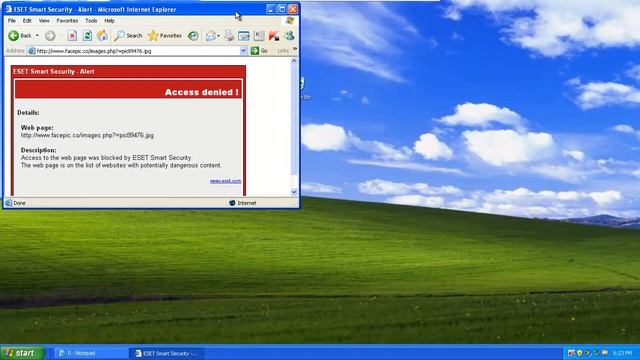Click the red Kaspersky toolbar icon
This screenshot has width=640, height=360.
pos(274,36)
